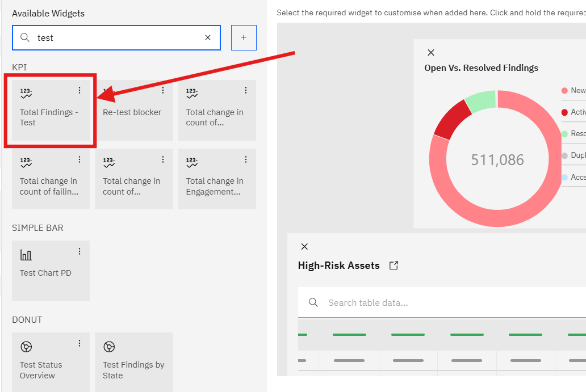Select the Re-test blocker widget card
586x392 pixels.
click(x=134, y=111)
